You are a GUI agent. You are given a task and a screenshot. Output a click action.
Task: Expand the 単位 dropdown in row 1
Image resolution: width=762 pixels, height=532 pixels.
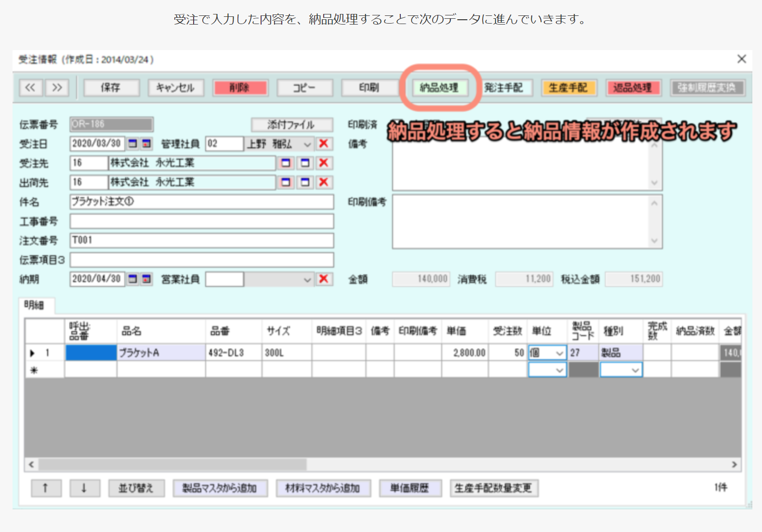559,353
